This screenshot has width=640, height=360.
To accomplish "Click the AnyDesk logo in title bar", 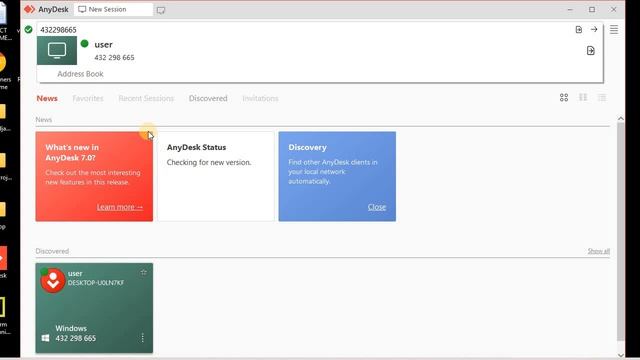I will point(30,9).
